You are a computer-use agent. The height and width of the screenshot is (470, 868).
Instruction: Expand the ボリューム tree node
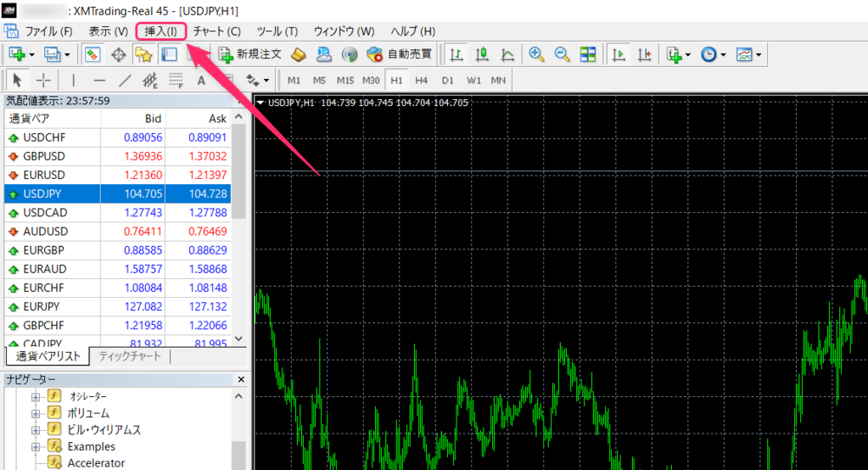[x=36, y=414]
